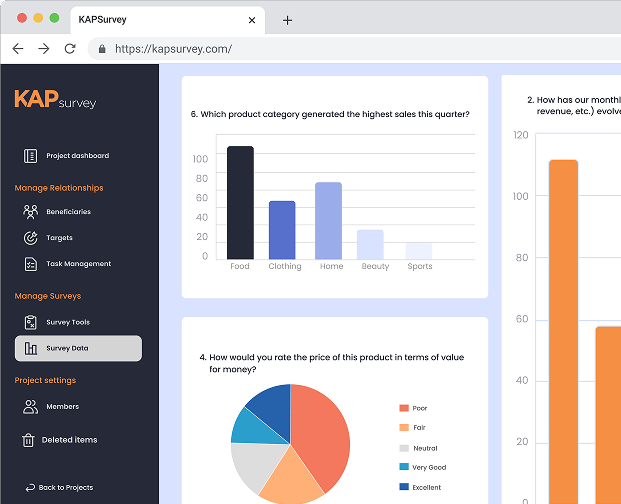Click the Survey Data bar chart icon

[x=30, y=348]
